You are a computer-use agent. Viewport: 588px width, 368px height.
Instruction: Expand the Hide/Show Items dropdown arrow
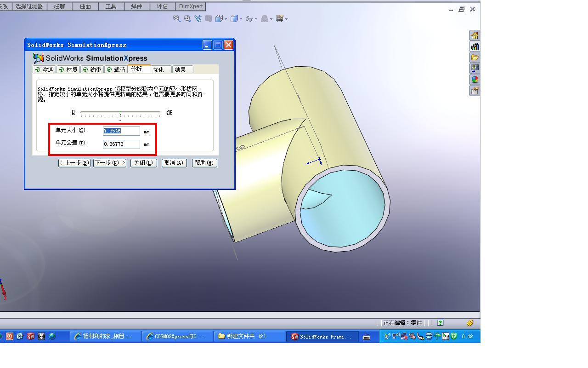(x=256, y=19)
